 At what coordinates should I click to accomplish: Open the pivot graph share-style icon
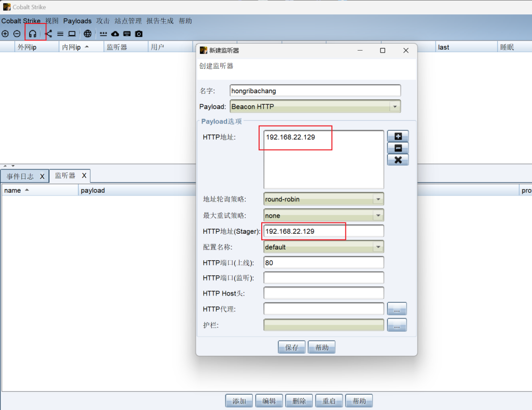click(x=48, y=34)
